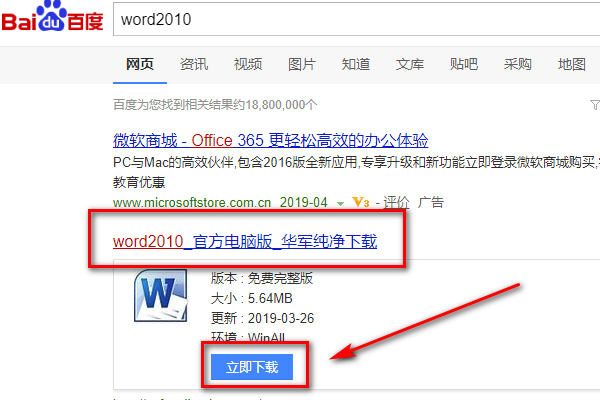The width and height of the screenshot is (600, 400).
Task: Switch to the 文库 tab
Action: tap(409, 64)
